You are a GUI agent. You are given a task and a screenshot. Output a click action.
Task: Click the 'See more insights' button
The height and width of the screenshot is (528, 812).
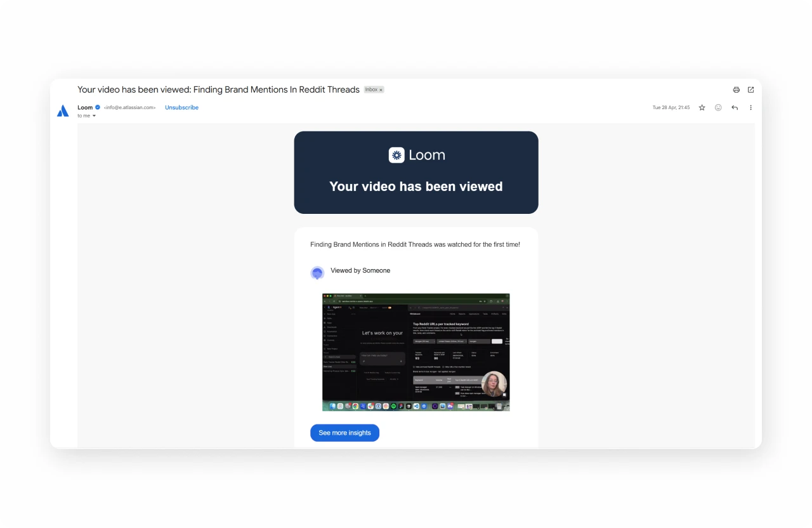(344, 433)
